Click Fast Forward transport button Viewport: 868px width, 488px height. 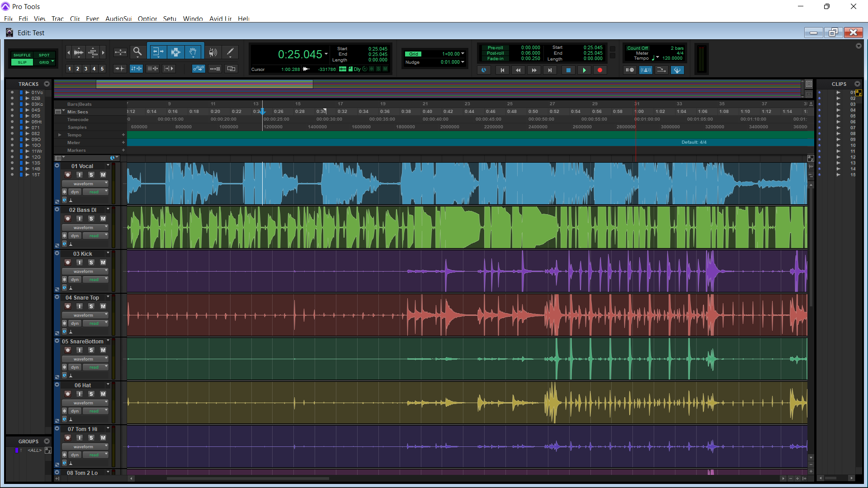pos(534,70)
